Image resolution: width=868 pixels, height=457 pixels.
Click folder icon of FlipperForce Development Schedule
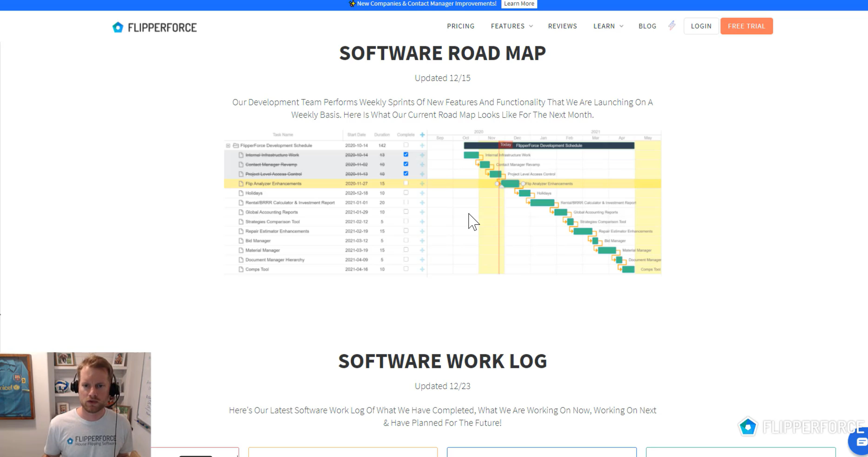(236, 145)
